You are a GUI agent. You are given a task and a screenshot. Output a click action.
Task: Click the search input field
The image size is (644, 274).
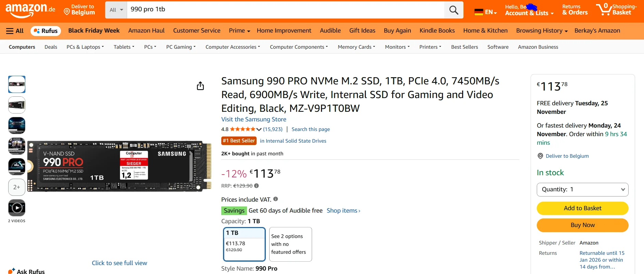(285, 10)
